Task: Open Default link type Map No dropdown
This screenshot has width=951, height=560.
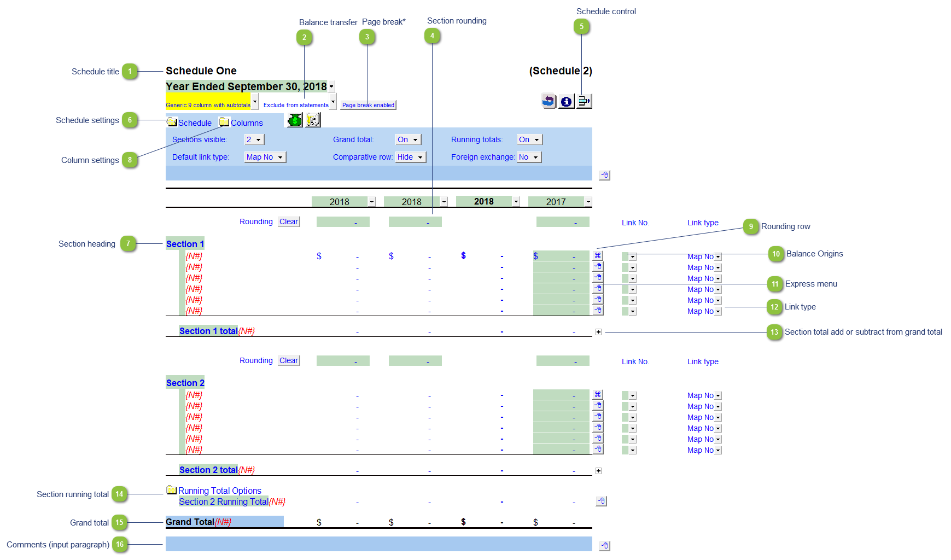Action: tap(265, 157)
